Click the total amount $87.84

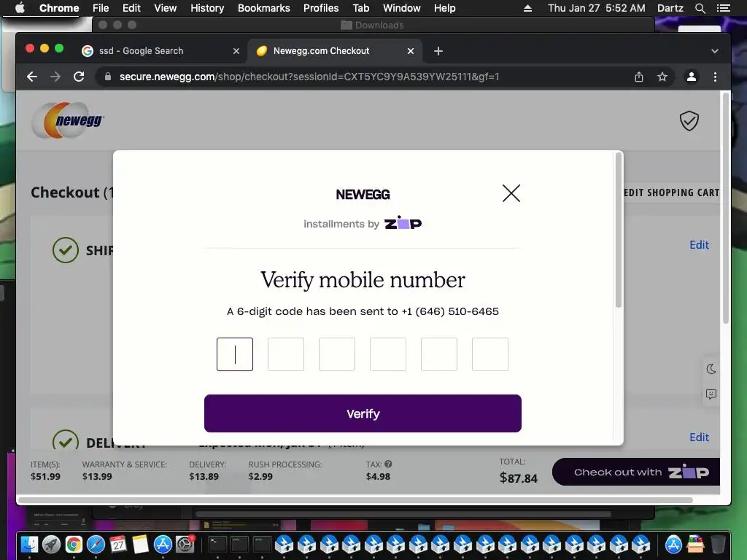519,478
